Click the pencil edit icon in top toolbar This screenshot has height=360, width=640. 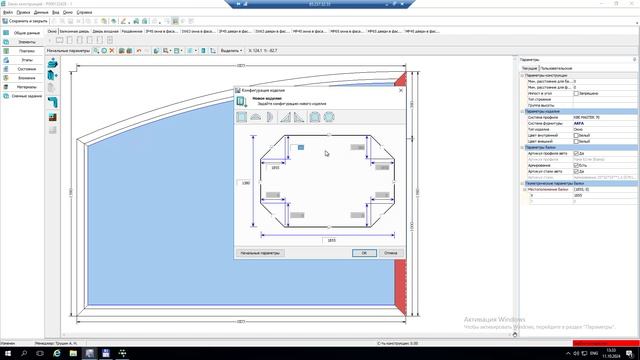pos(123,21)
